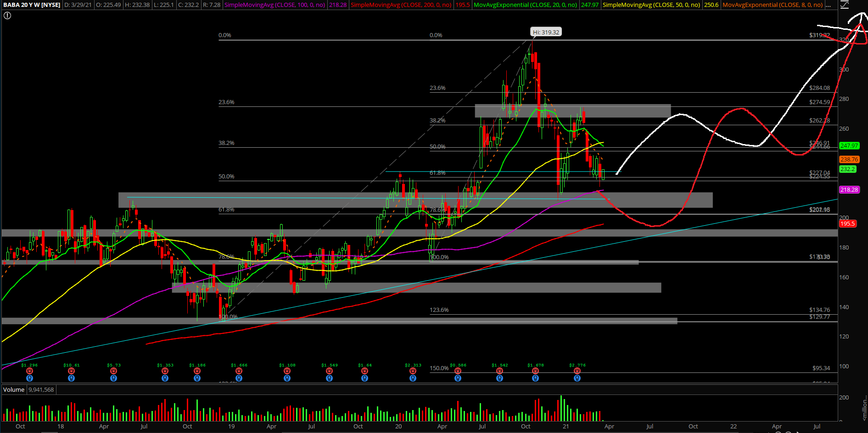
Task: Click the 22 year label on time axis
Action: point(734,427)
